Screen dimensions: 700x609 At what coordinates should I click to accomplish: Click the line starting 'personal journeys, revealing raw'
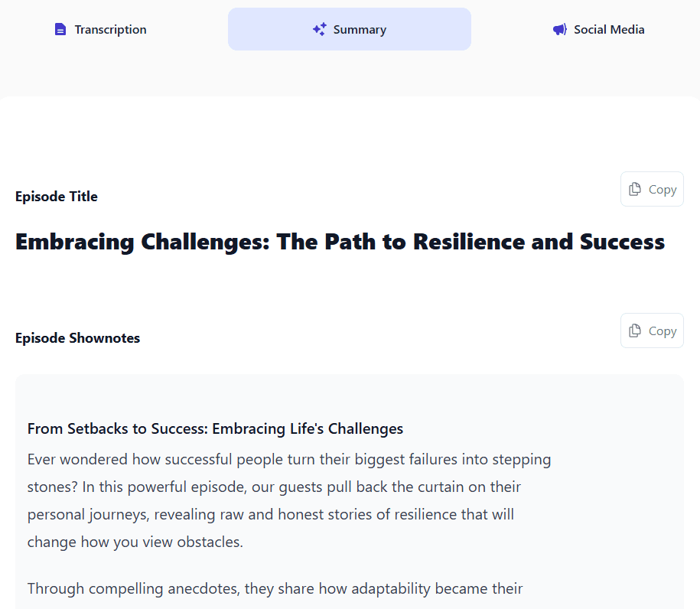(271, 514)
